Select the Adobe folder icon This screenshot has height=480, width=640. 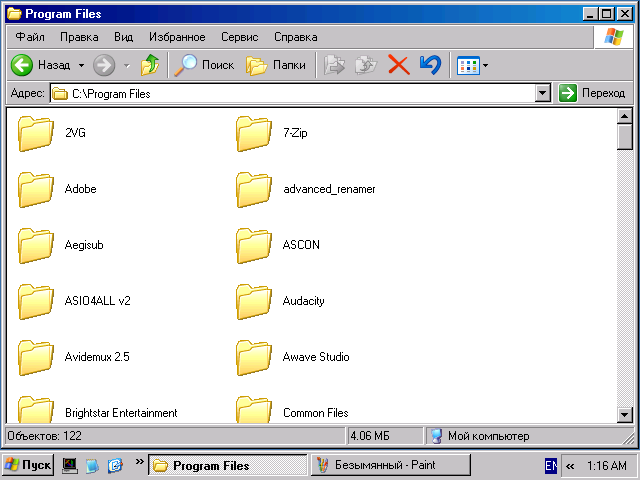pos(36,189)
